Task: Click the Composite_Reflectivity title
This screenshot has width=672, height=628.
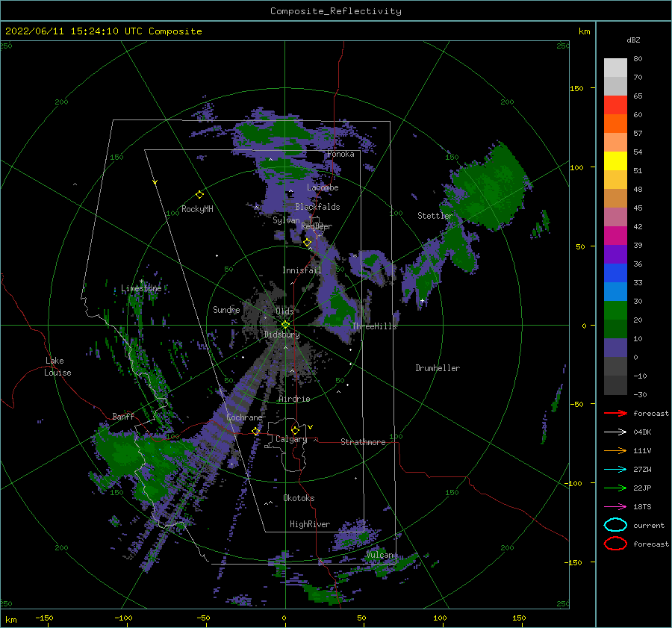Action: [336, 11]
